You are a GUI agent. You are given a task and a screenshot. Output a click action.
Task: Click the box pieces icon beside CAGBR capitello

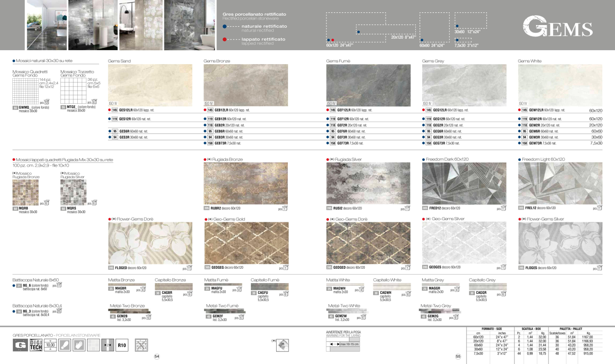tap(190, 294)
